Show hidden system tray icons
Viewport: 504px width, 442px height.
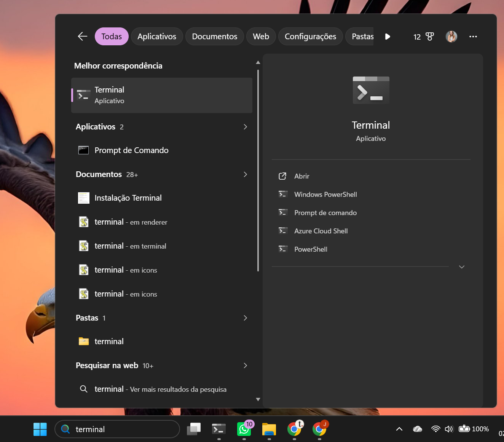point(399,429)
